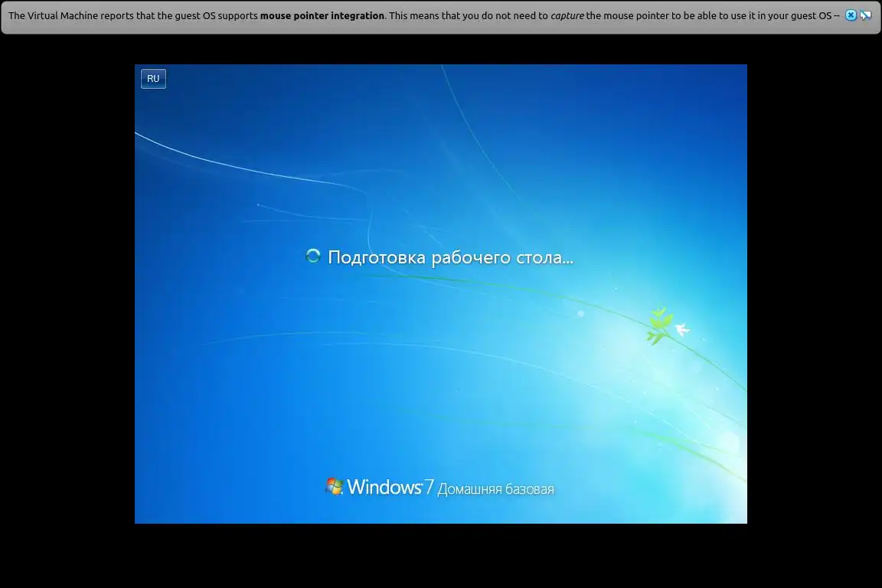Click the italic word "capture" in notification
882x588 pixels.
(567, 16)
